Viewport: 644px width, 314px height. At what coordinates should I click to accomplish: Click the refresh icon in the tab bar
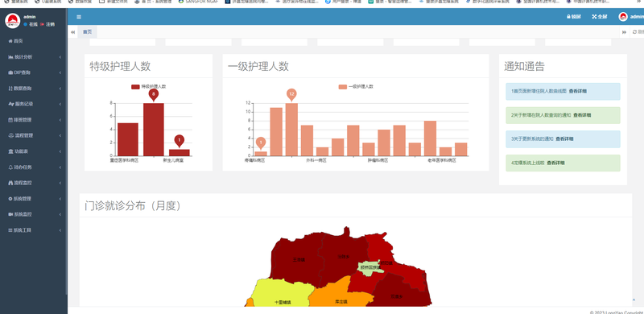point(634,32)
